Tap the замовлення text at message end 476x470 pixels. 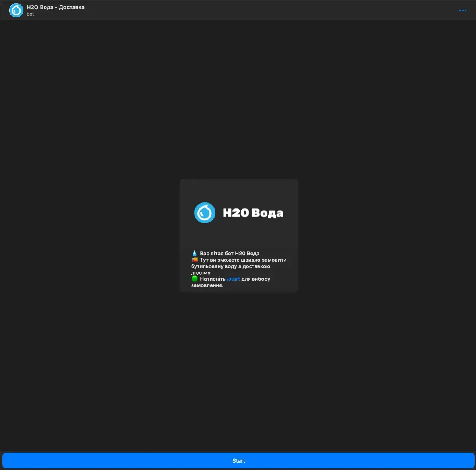[x=207, y=285]
